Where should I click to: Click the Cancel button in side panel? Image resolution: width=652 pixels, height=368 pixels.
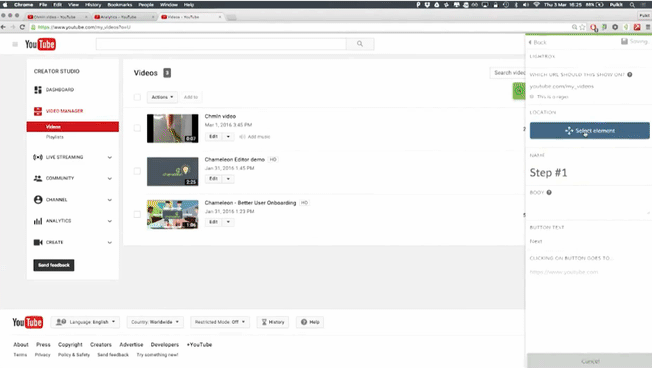coord(589,361)
